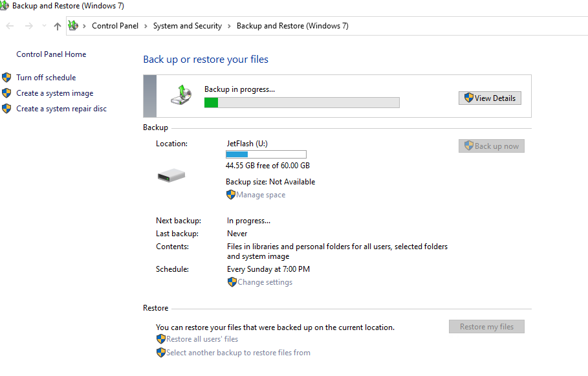
Task: Click the Restore my files button
Action: click(x=486, y=326)
